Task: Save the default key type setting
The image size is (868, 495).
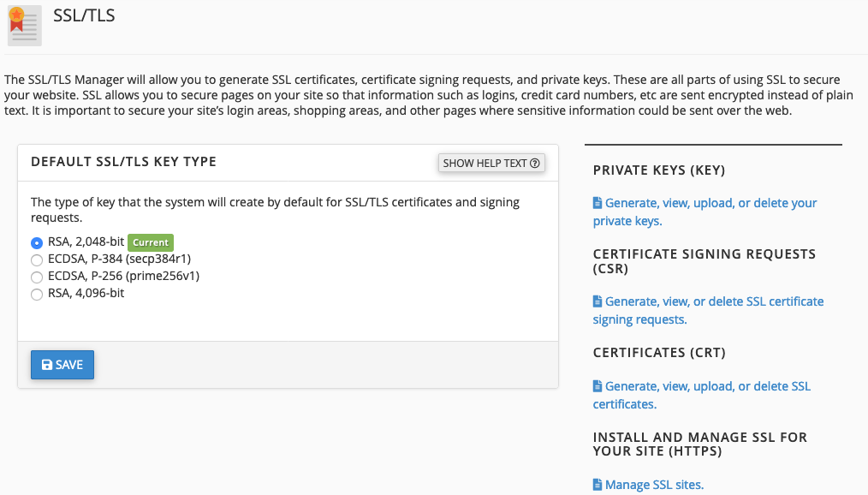Action: click(x=62, y=365)
